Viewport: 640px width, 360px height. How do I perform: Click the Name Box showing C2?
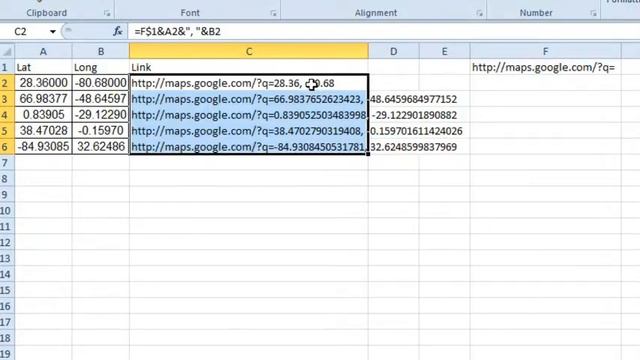tap(24, 31)
